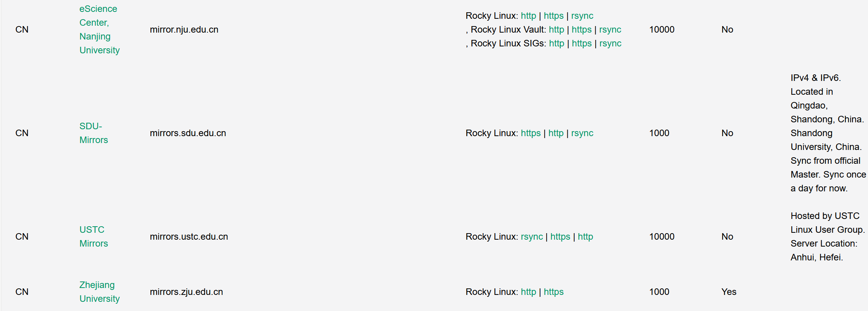Open the rsync link for Rocky Linux SIGs

[x=611, y=43]
